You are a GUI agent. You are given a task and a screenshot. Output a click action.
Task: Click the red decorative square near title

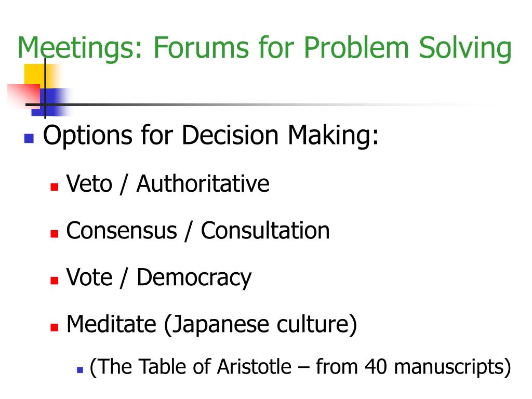[22, 94]
